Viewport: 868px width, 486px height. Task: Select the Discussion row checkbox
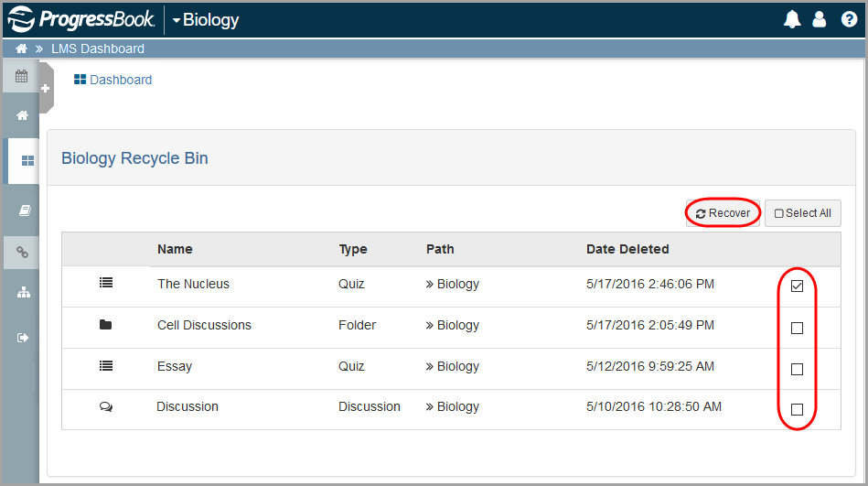click(797, 409)
